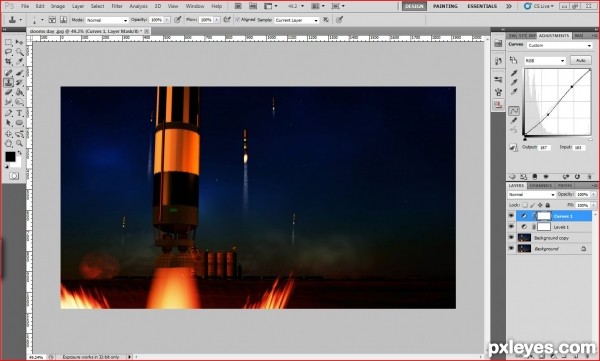
Task: Select the Move tool
Action: coord(20,42)
